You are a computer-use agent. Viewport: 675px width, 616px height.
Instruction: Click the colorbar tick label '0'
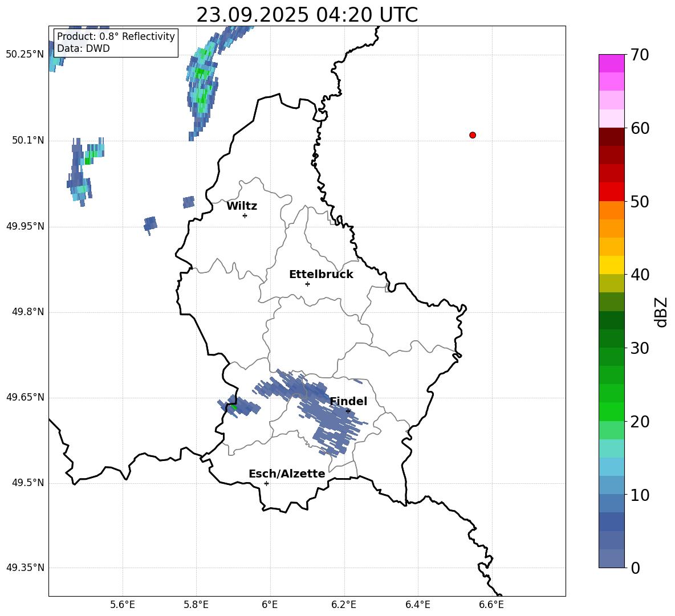coord(635,568)
